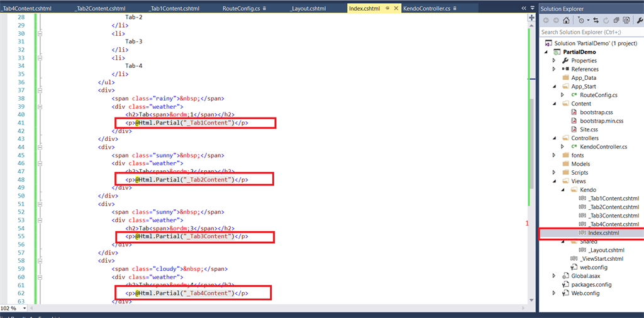This screenshot has height=318, width=644.
Task: Expand the References node arrow
Action: point(554,69)
